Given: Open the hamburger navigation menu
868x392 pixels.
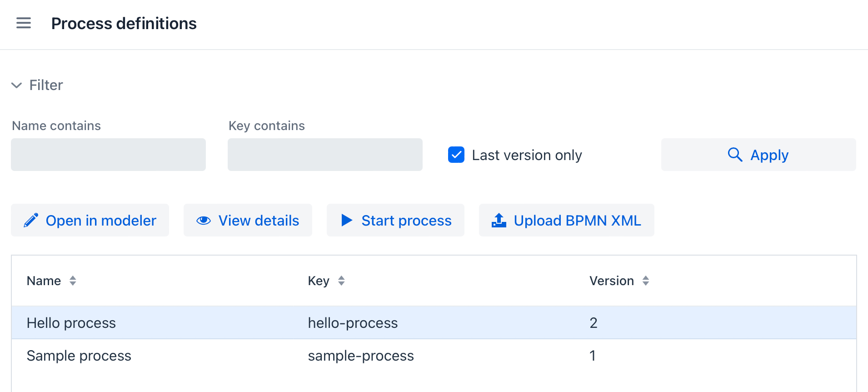Looking at the screenshot, I should 24,23.
